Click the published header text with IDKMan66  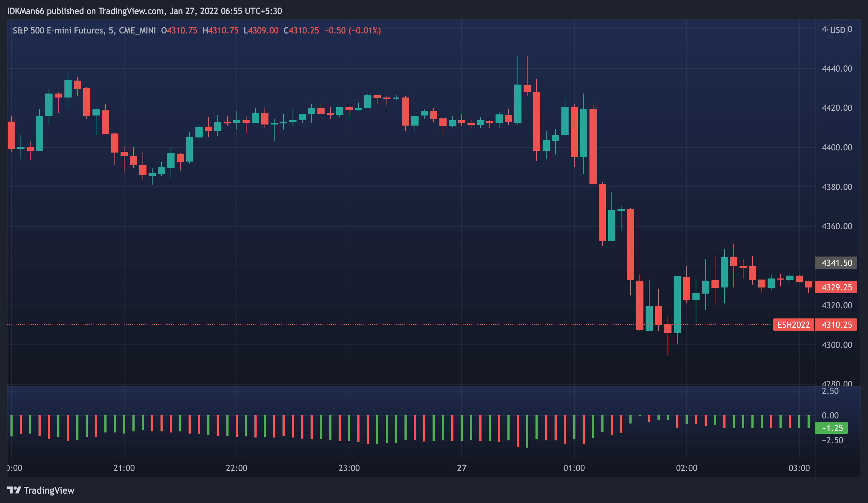point(145,11)
